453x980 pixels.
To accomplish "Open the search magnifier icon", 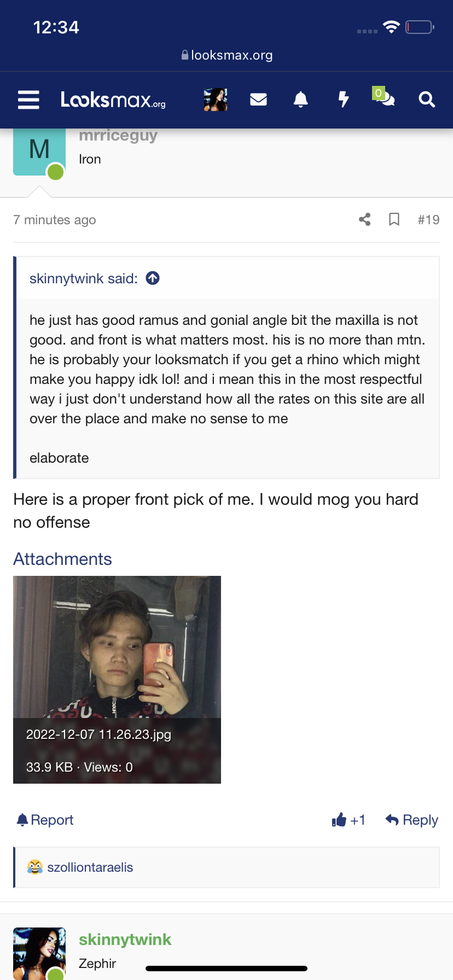I will [x=427, y=100].
